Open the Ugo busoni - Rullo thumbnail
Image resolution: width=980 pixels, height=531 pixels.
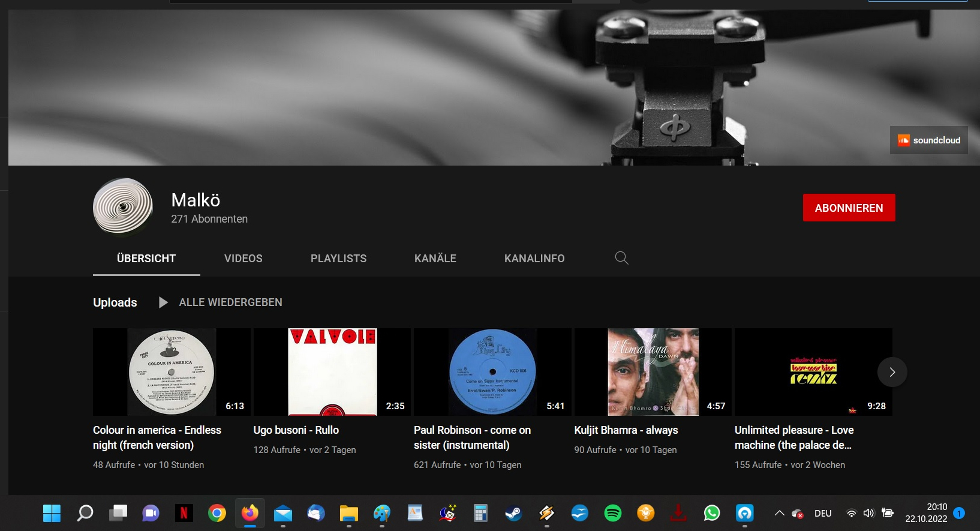pos(332,372)
